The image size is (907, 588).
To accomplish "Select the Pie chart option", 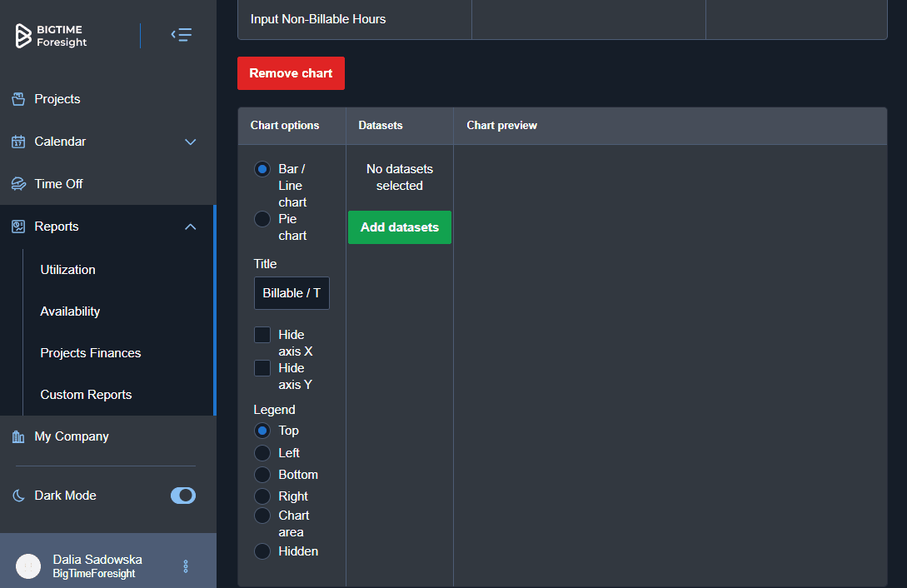I will (262, 219).
